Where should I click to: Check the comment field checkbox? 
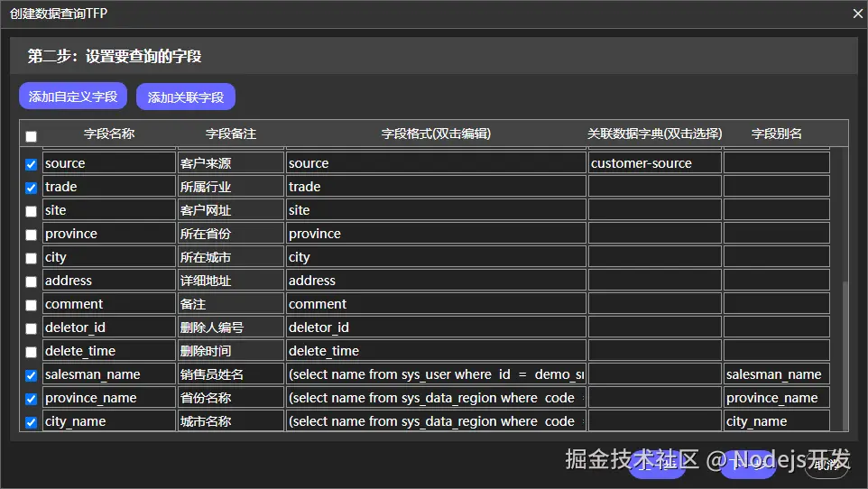point(31,305)
